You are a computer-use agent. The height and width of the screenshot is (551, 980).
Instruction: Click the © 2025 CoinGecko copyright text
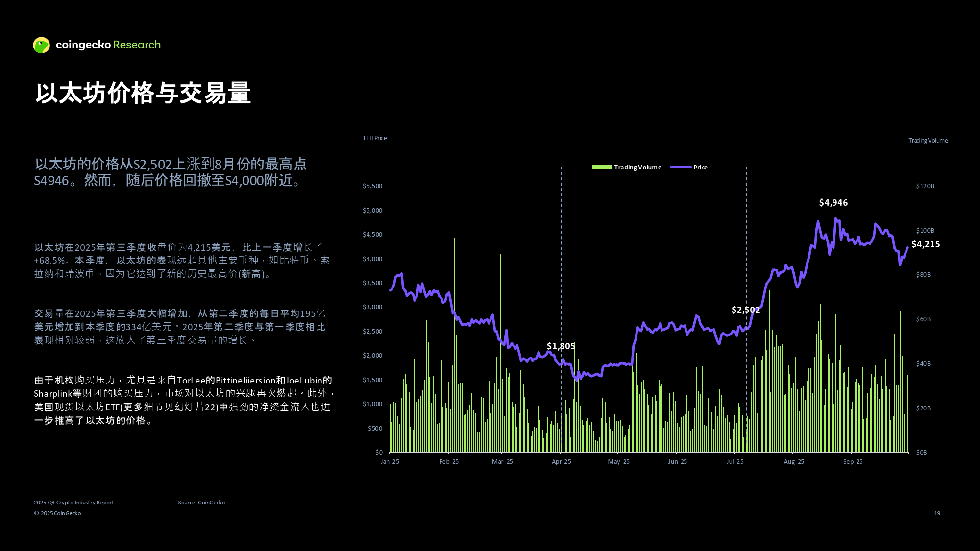(57, 513)
